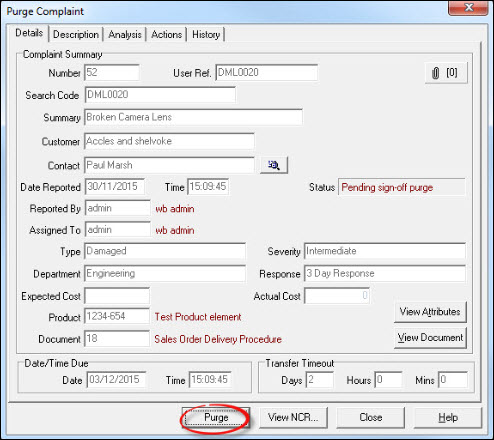Click the Close button at the bottom
Viewport: 494px width, 440px height.
tap(370, 417)
